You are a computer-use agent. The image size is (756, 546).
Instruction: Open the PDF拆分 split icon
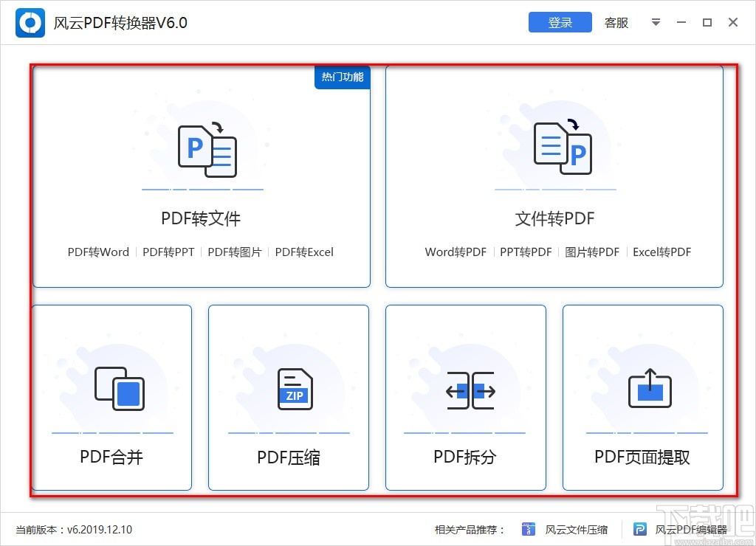click(x=466, y=389)
